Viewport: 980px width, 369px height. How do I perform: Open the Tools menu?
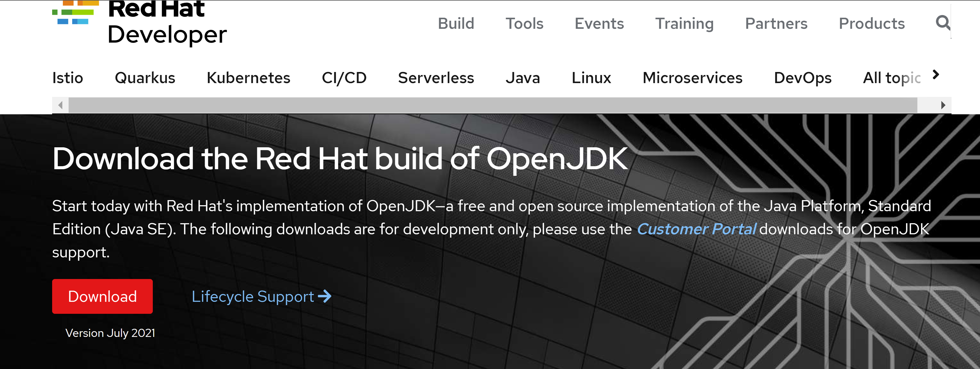coord(524,24)
